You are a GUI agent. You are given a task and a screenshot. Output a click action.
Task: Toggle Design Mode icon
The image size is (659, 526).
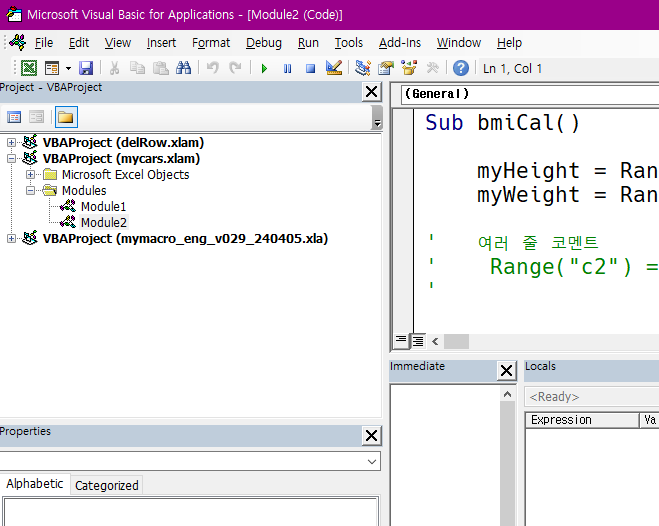click(334, 68)
